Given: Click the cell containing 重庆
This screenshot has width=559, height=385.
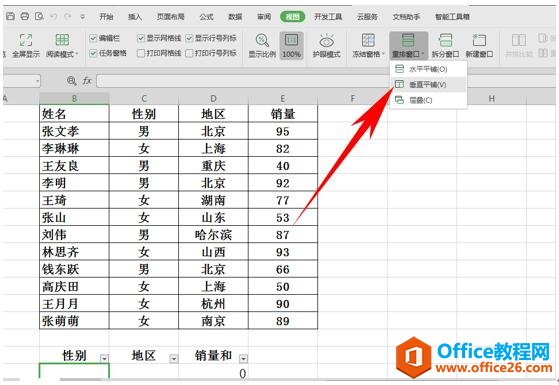Looking at the screenshot, I should (213, 165).
